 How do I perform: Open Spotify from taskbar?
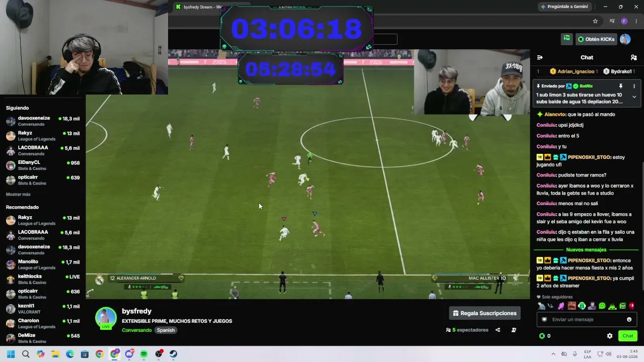tap(144, 354)
